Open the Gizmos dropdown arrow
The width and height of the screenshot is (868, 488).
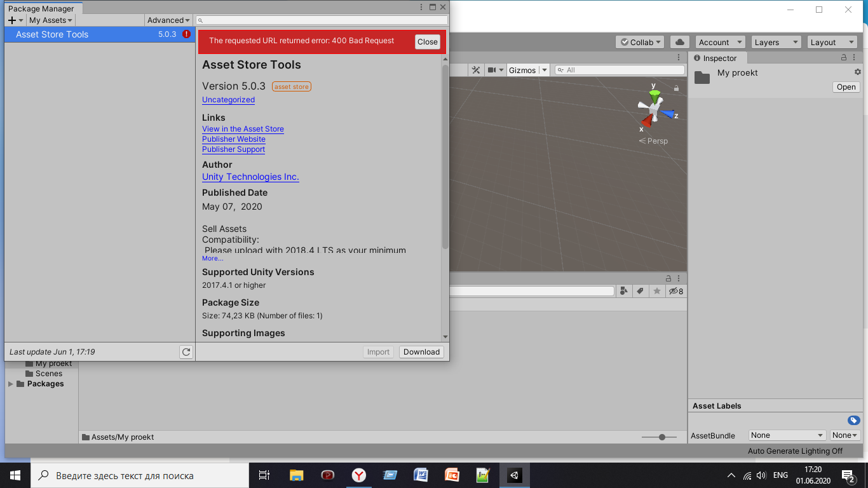pos(544,70)
